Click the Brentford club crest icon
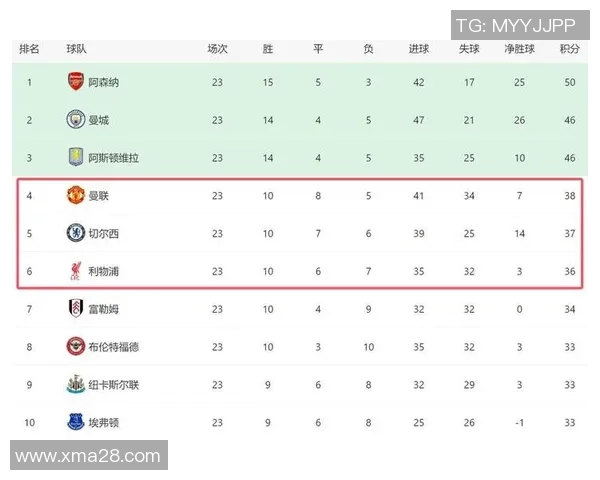The width and height of the screenshot is (600, 480). click(76, 347)
